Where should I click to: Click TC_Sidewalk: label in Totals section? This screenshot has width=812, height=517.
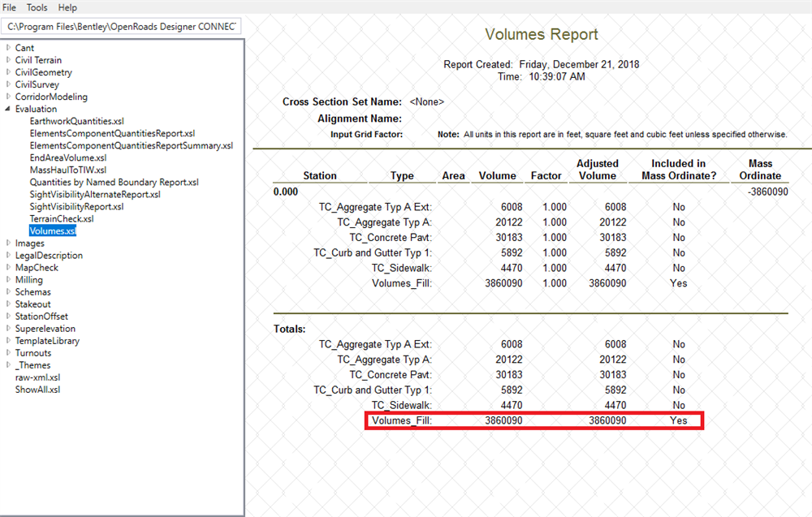(x=401, y=405)
